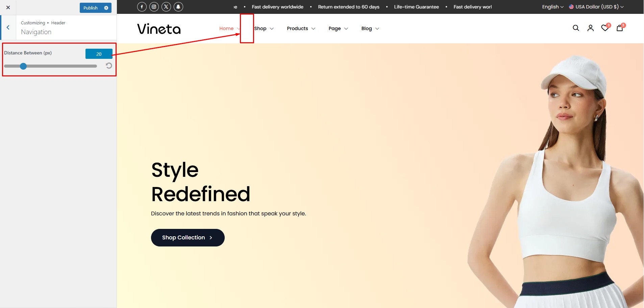
Task: Edit the Distance Between value field
Action: click(x=99, y=54)
